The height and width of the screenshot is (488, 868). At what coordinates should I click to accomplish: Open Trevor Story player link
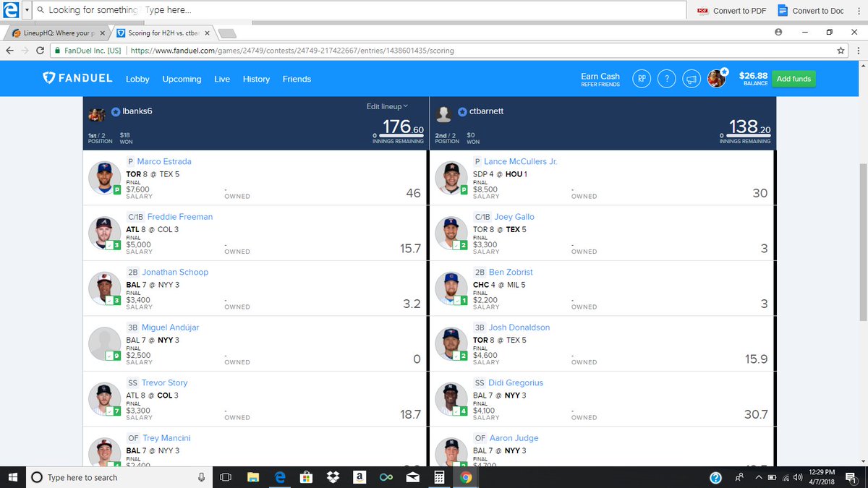[x=165, y=382]
